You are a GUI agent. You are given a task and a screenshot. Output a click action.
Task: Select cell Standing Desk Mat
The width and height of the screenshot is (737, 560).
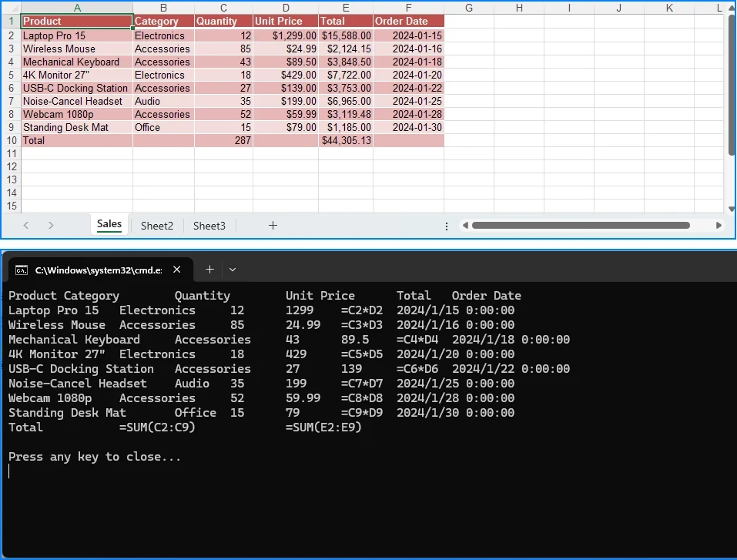(77, 127)
